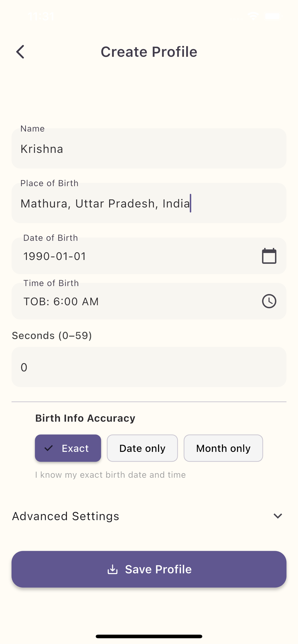Tap the back arrow icon
Screen dimensions: 298x644
(x=20, y=52)
